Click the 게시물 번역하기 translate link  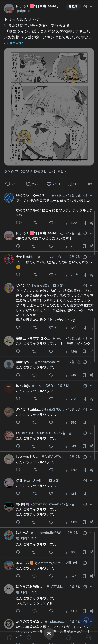click(14, 43)
